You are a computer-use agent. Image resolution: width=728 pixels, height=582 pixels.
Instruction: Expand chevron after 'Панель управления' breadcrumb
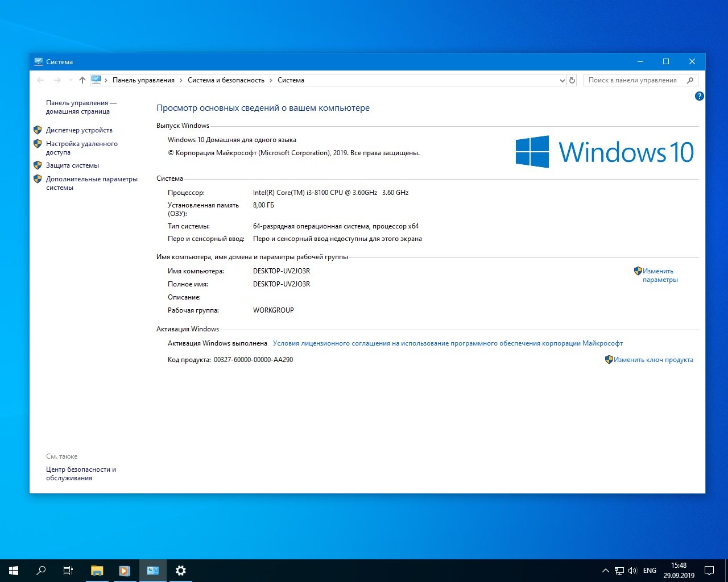pos(181,80)
